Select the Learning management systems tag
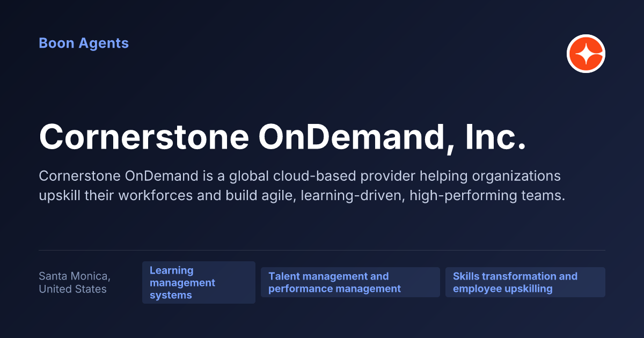Viewport: 644px width, 338px height. click(199, 283)
